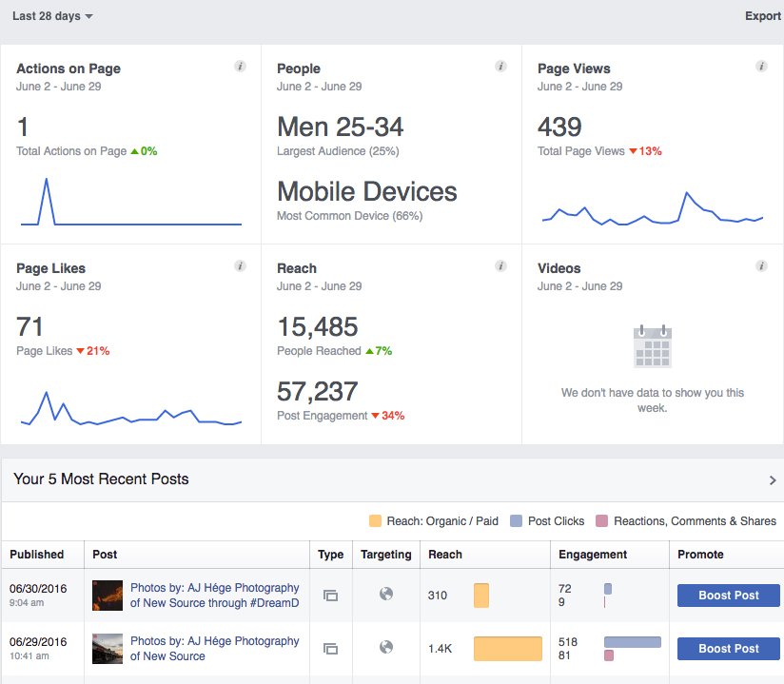
Task: Click the Type column header
Action: (x=330, y=554)
